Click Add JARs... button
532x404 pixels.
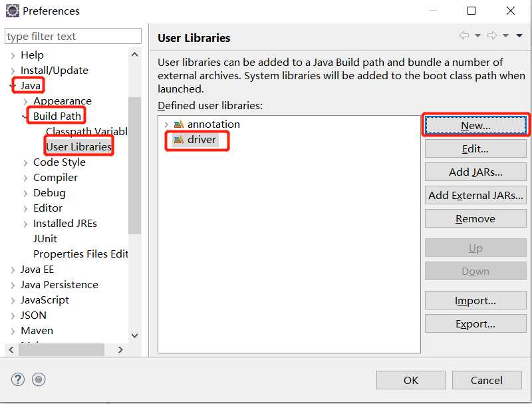[475, 172]
